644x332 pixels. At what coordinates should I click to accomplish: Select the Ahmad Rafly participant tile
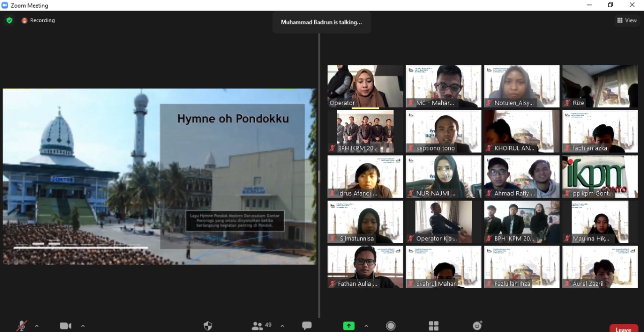tap(522, 177)
